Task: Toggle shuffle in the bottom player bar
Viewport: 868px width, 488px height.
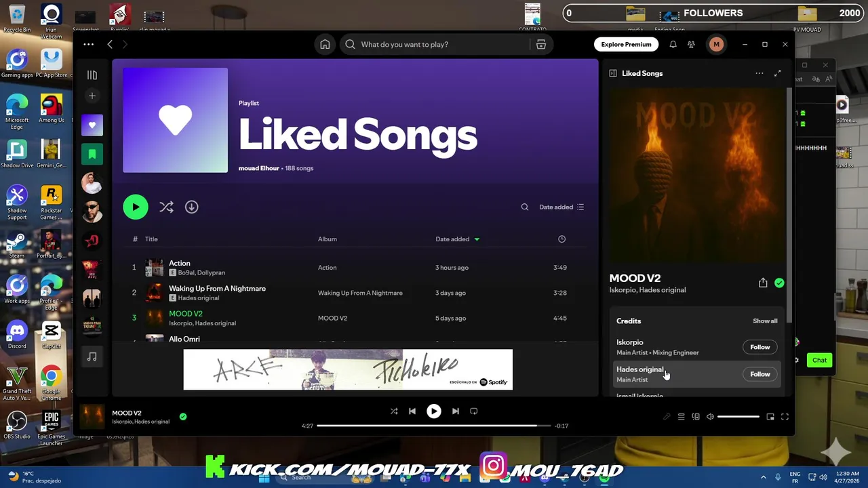Action: click(x=394, y=411)
